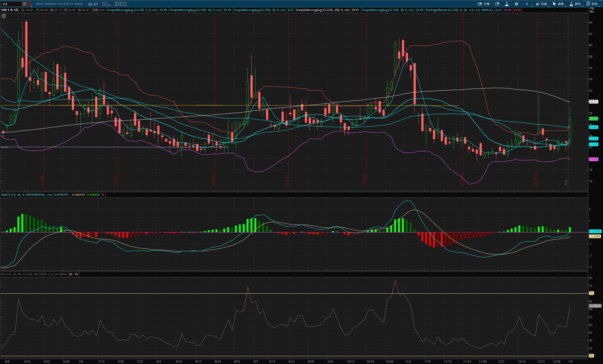Click the MACD study label
The height and width of the screenshot is (364, 603).
27,195
